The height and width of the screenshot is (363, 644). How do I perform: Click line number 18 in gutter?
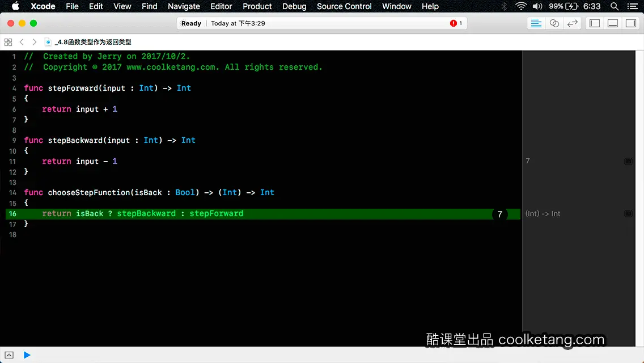pyautogui.click(x=12, y=235)
